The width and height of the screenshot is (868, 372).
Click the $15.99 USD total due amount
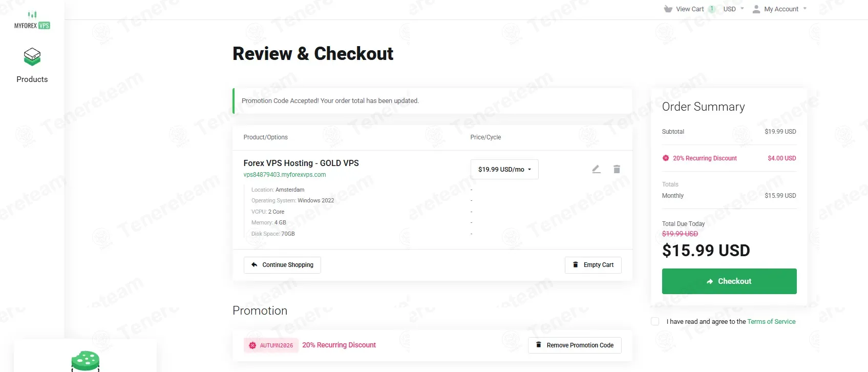[706, 251]
